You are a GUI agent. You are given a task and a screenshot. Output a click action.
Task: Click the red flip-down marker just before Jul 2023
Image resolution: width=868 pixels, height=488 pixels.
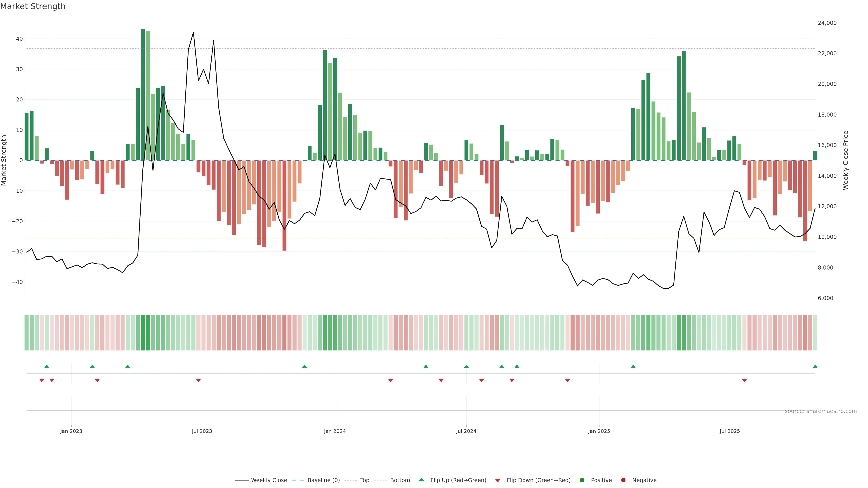click(198, 380)
